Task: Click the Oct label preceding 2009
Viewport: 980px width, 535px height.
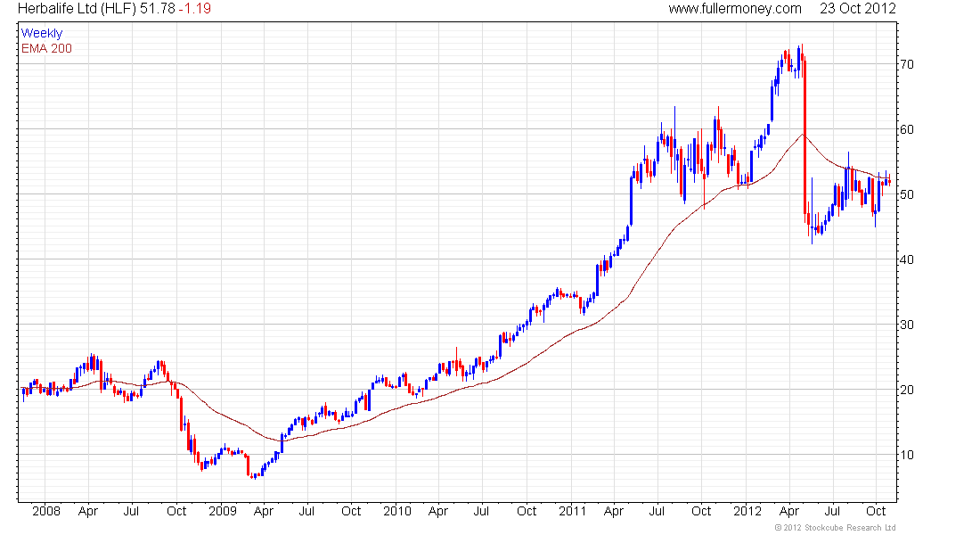Action: click(x=176, y=511)
